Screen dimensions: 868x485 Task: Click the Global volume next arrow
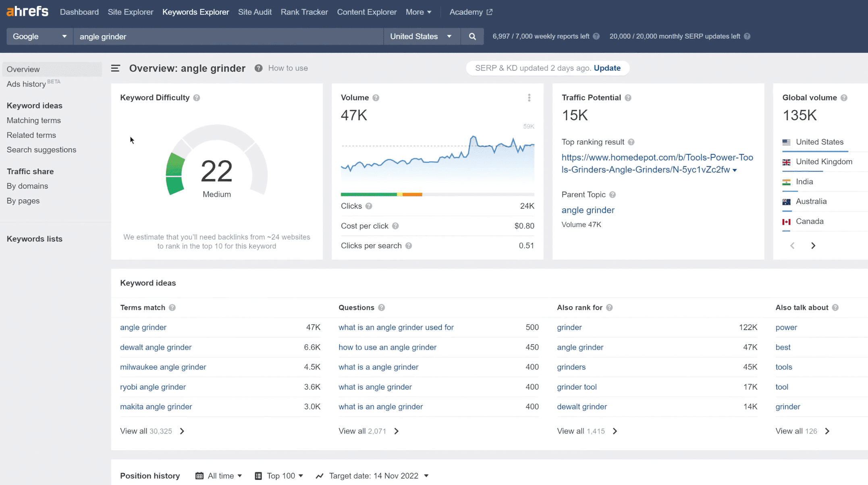click(813, 246)
